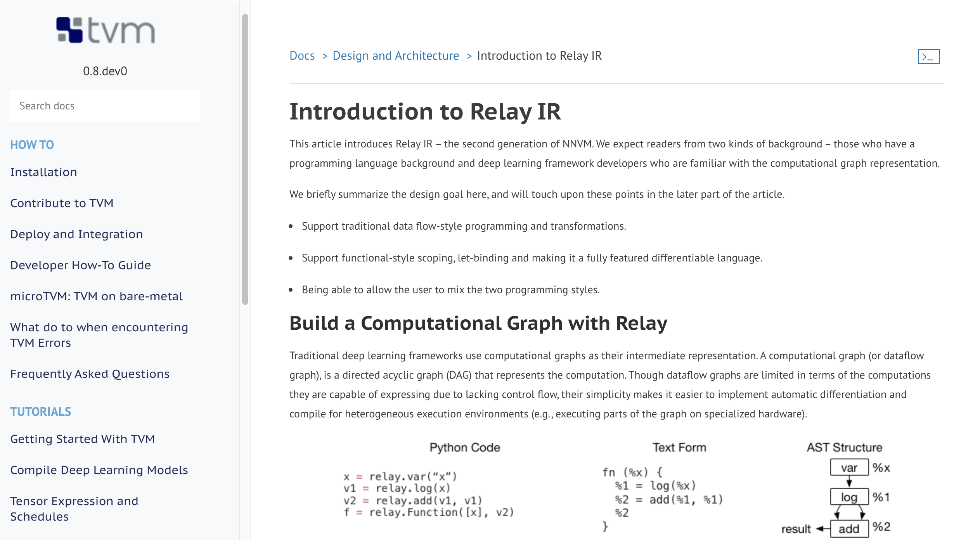This screenshot has width=980, height=540.
Task: Open the command-line prompt icon at top right
Action: click(x=930, y=57)
